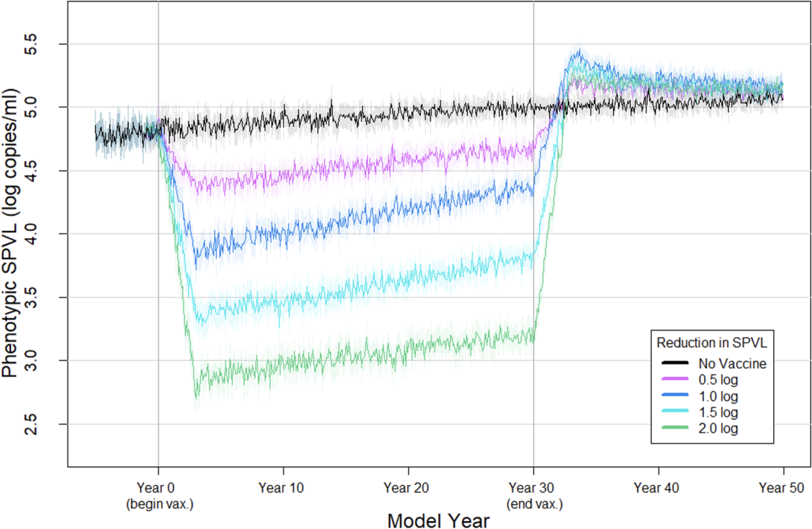Image resolution: width=812 pixels, height=529 pixels.
Task: Click the '(end vax.)' annotation text
Action: coord(535,504)
